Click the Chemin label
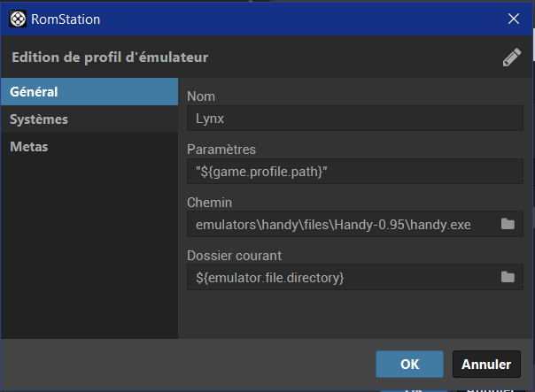 (210, 203)
